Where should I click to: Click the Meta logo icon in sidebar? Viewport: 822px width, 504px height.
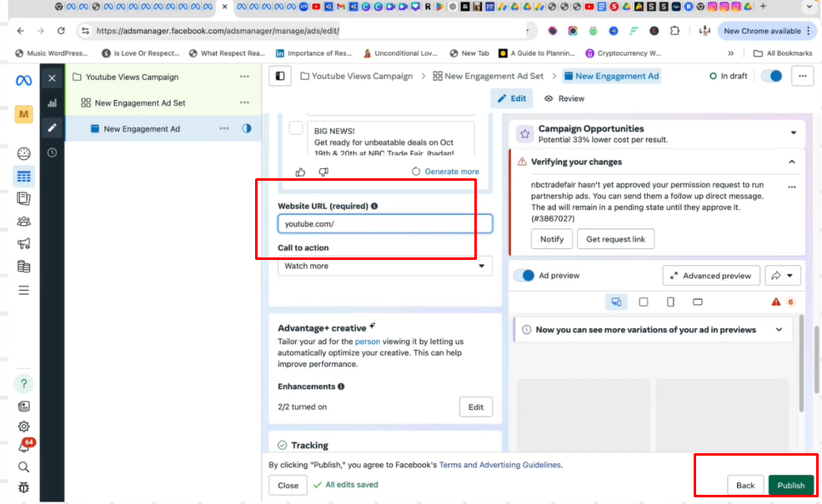point(23,80)
